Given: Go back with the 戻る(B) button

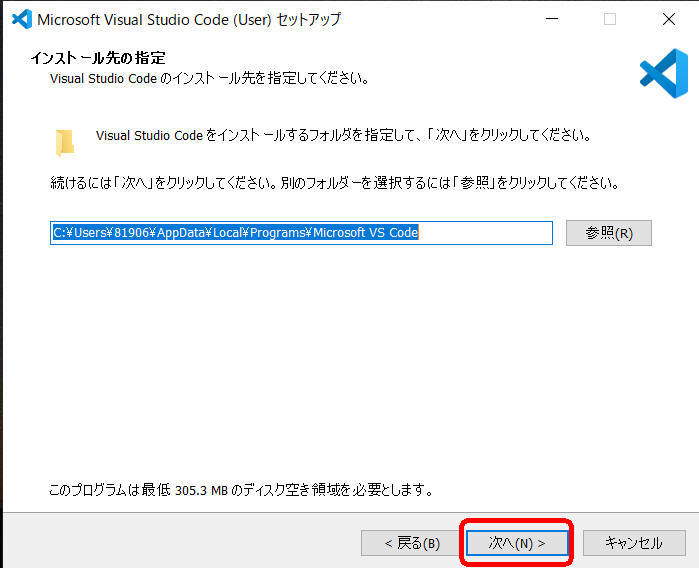Looking at the screenshot, I should coord(412,543).
